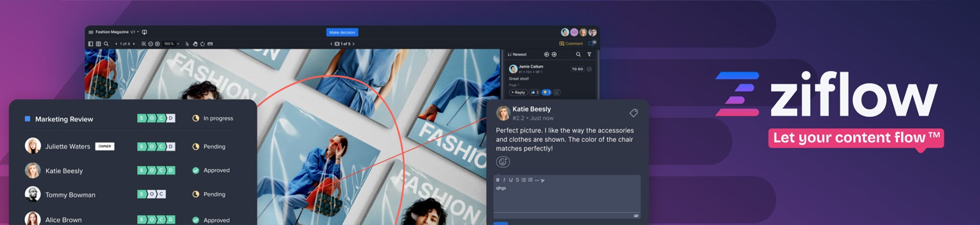The image size is (980, 225).
Task: Click the thumbs up reaction with 3
Action: (534, 93)
